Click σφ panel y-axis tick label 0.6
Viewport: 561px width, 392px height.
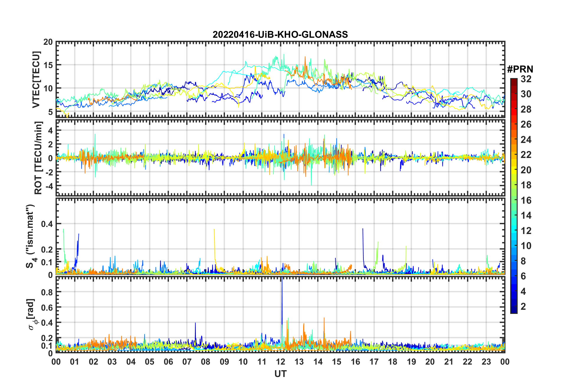(x=47, y=307)
